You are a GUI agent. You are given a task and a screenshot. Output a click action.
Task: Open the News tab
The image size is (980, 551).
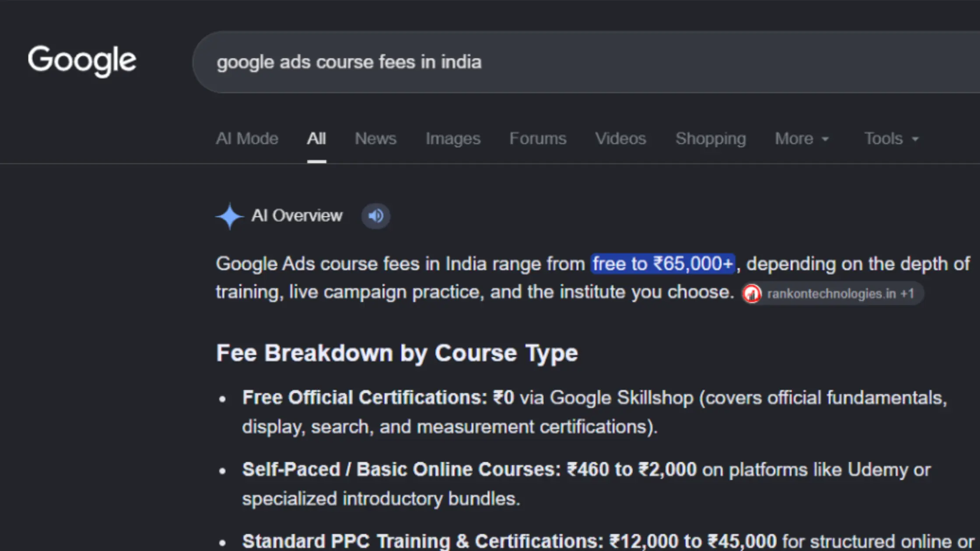click(x=375, y=139)
